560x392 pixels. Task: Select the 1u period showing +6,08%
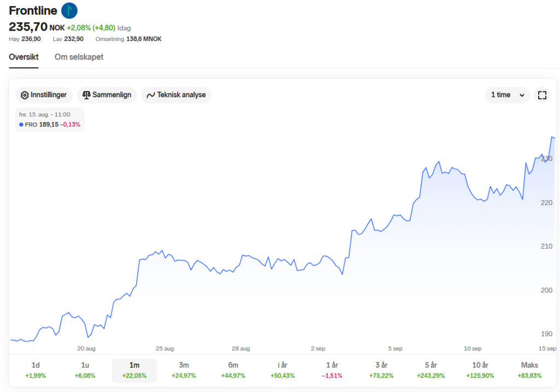pos(85,370)
